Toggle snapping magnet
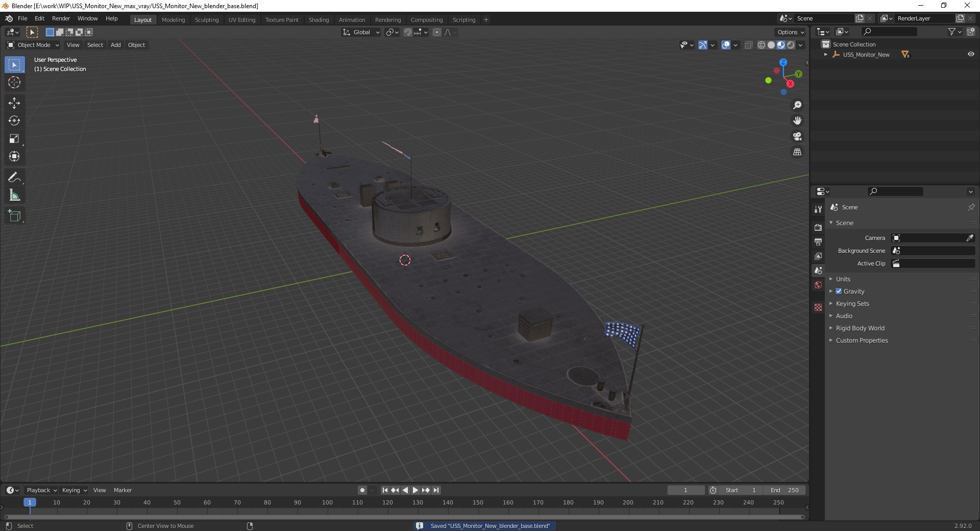Viewport: 980px width, 531px height. coord(408,32)
